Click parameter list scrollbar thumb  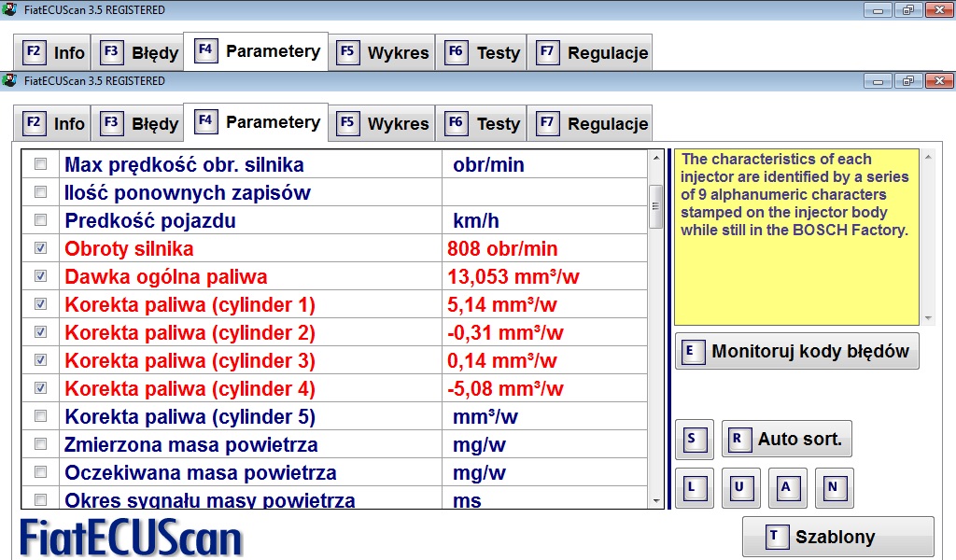click(656, 206)
